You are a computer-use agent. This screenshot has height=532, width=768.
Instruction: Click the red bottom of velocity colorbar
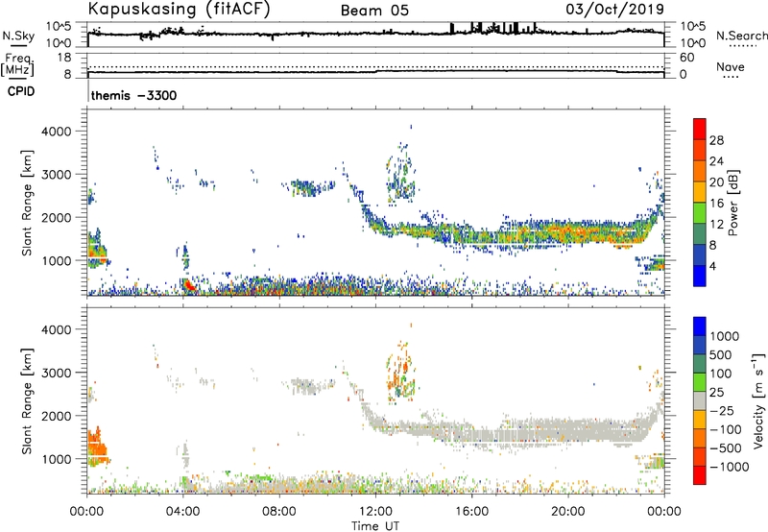pos(700,475)
